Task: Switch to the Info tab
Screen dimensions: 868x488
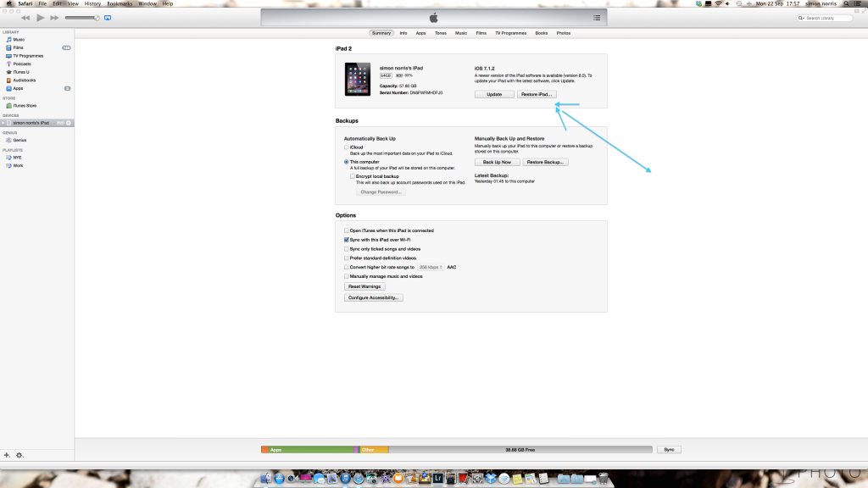Action: point(403,33)
